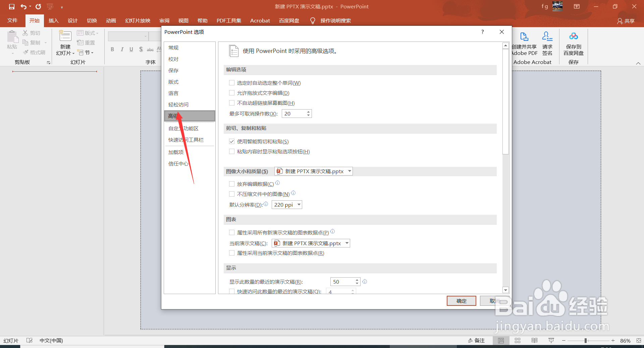The height and width of the screenshot is (348, 644).
Task: Check 属性采用当前演示文稿的图表数据点 box
Action: pyautogui.click(x=232, y=253)
